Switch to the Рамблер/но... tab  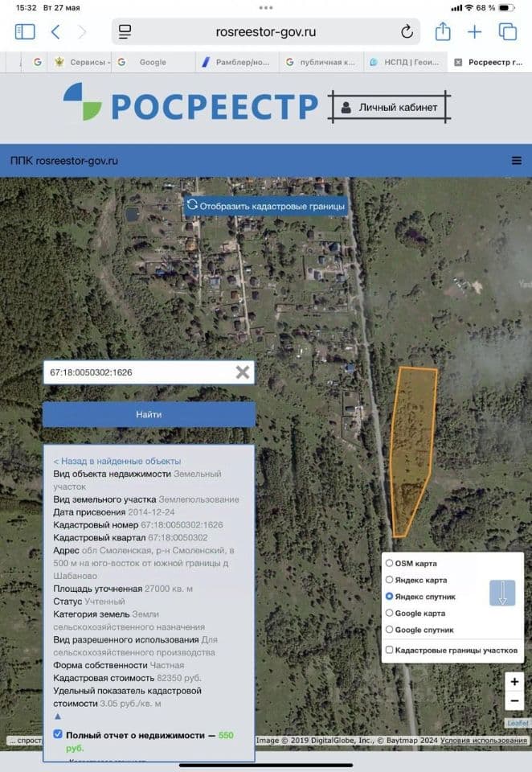point(237,62)
